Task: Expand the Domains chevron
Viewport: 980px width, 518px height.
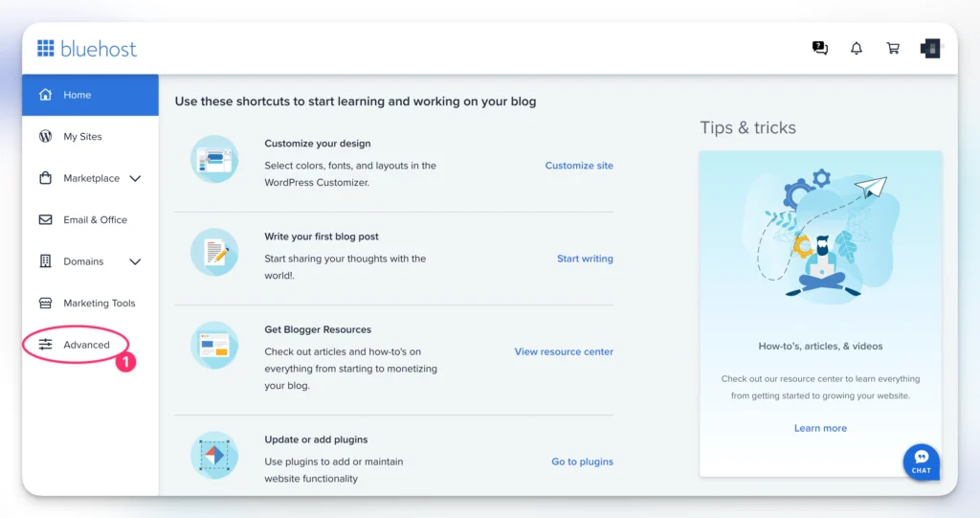Action: (x=135, y=261)
